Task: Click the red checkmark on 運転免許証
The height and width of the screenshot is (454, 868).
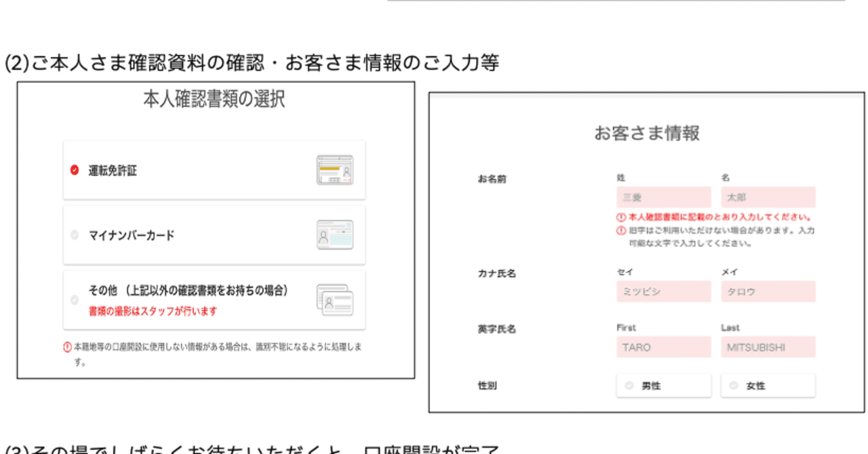Action: [x=73, y=171]
